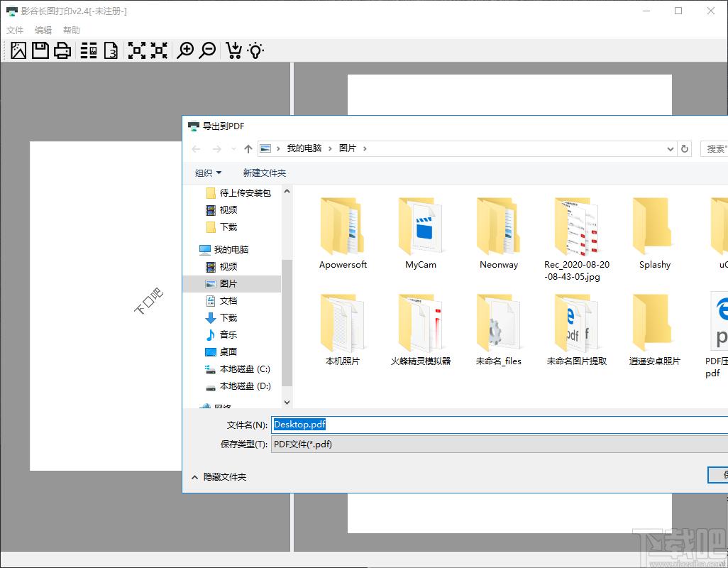Expand view with the fit-outward arrows icon
This screenshot has width=728, height=568.
pyautogui.click(x=137, y=50)
